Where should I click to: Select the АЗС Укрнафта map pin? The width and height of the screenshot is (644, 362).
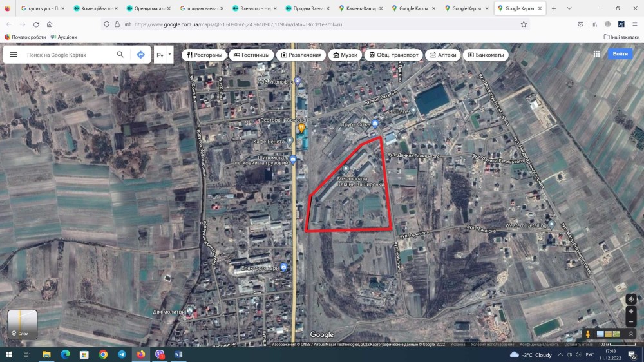[298, 81]
